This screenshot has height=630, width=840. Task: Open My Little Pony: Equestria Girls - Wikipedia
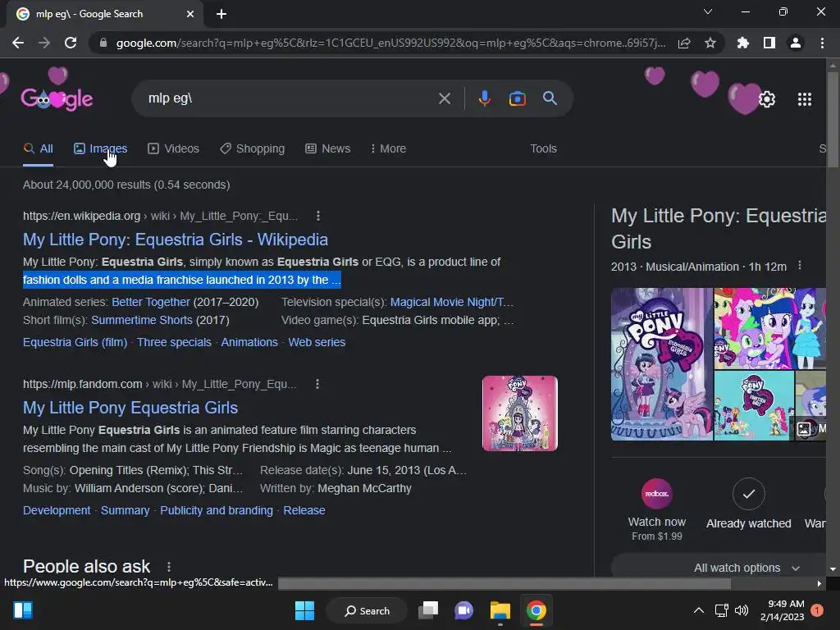pyautogui.click(x=176, y=240)
